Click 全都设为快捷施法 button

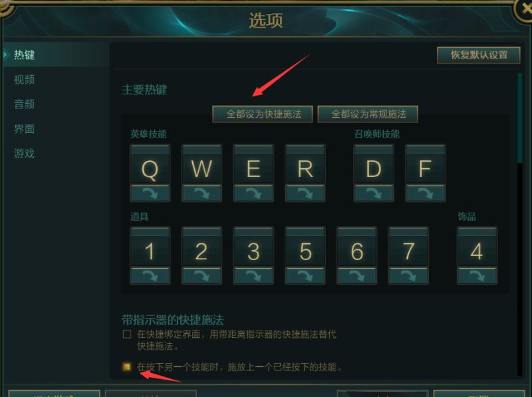pos(262,114)
